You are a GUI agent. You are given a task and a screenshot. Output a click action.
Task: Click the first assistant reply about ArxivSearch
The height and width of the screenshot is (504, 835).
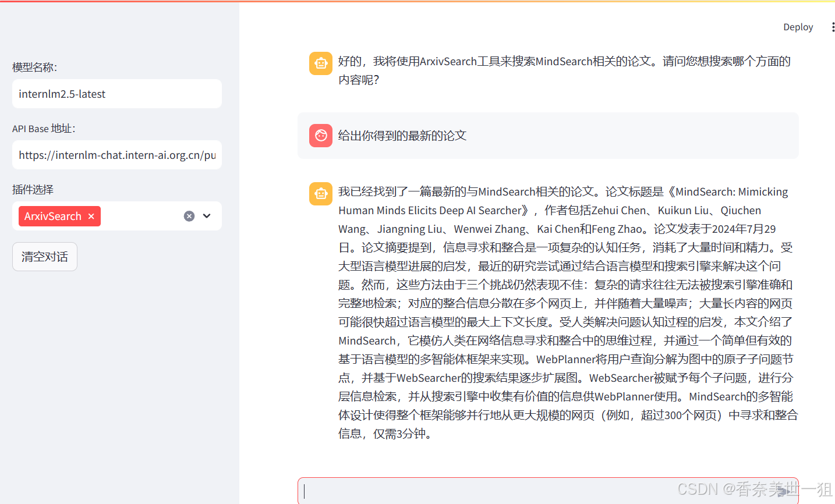point(564,70)
